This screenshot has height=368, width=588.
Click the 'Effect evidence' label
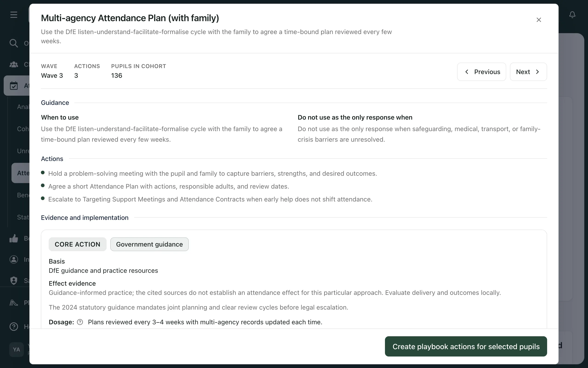click(x=72, y=284)
